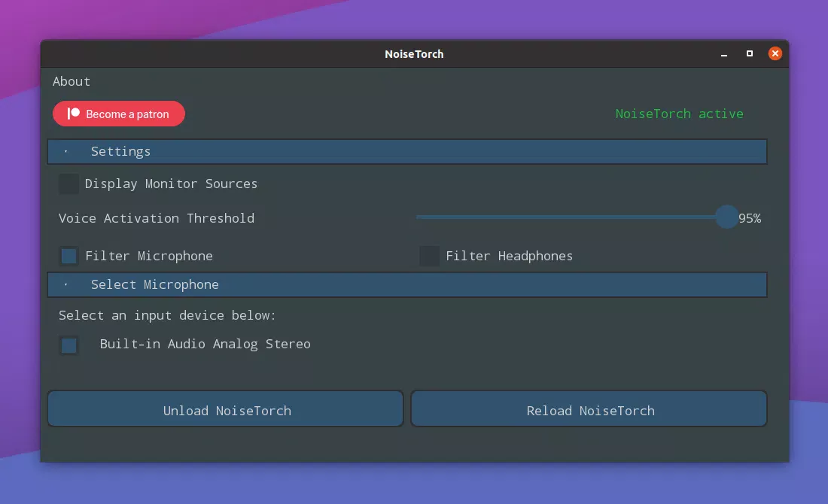The image size is (828, 504).
Task: Click the dot icon beside Select Microphone header
Action: 66,284
